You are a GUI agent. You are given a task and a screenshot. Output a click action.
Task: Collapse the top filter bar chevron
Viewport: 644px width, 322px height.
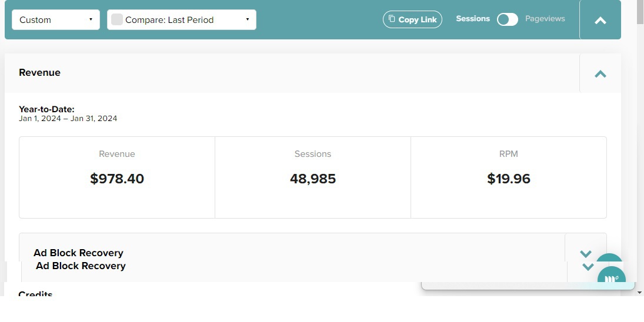[x=600, y=20]
